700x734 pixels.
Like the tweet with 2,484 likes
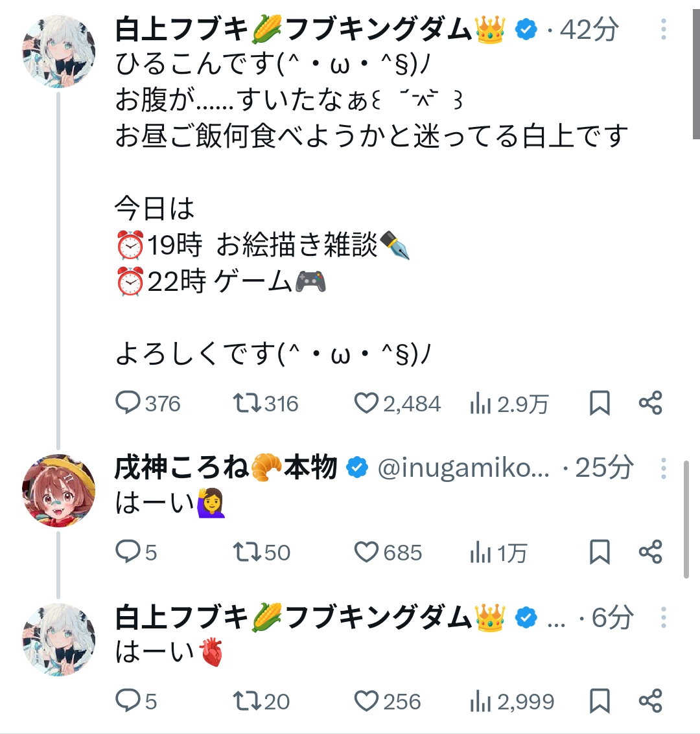(x=366, y=404)
